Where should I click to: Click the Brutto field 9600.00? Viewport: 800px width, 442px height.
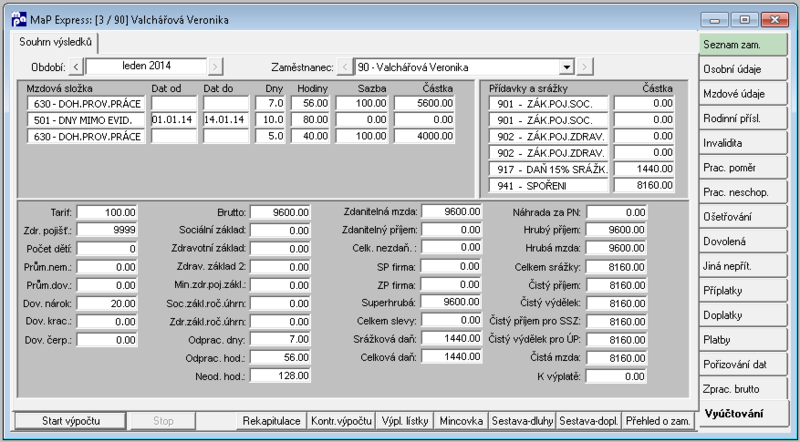[280, 212]
